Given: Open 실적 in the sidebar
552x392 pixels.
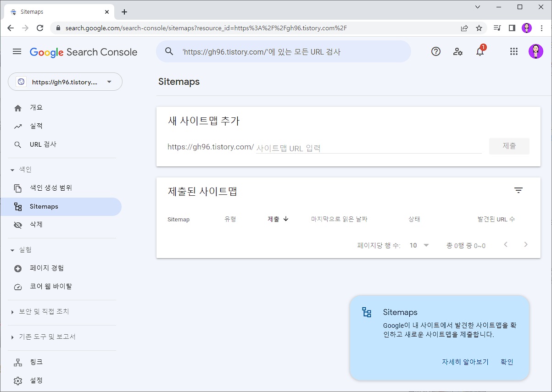Looking at the screenshot, I should (61, 126).
